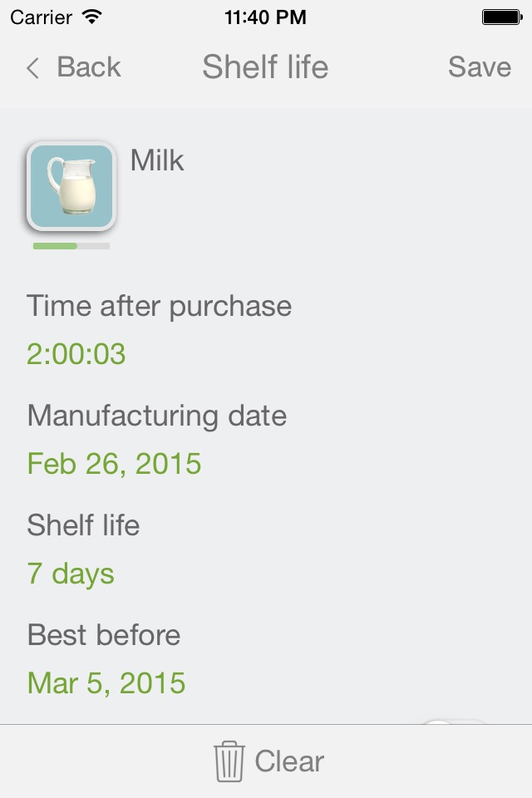Toggle the partially visible switch above the bottom bar

pos(455,722)
